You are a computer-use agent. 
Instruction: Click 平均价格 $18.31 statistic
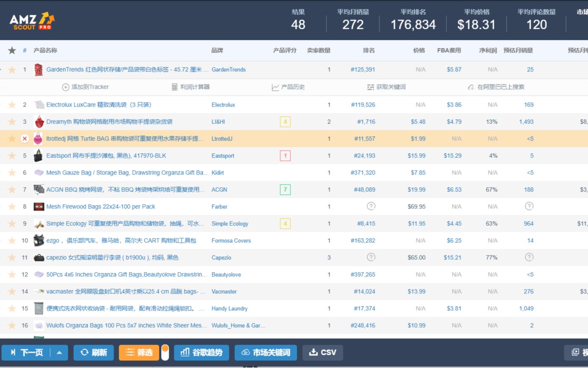pos(477,20)
